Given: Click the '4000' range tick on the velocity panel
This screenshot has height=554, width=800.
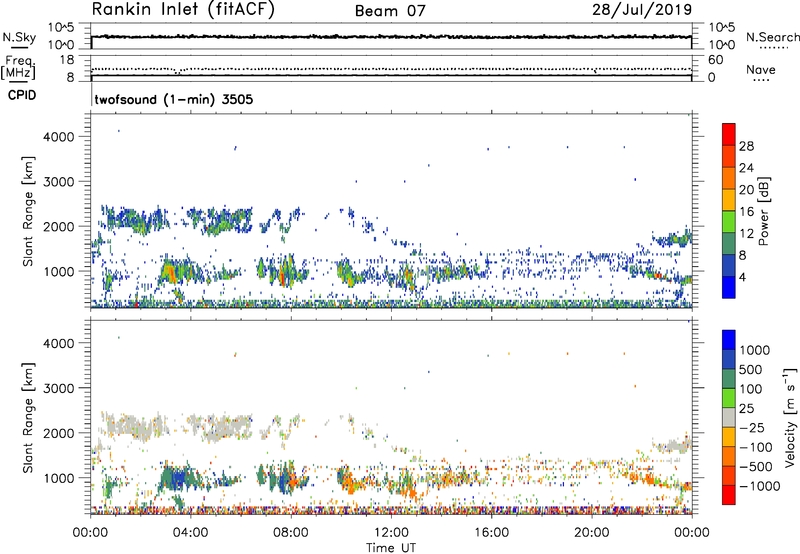Looking at the screenshot, I should 58,343.
